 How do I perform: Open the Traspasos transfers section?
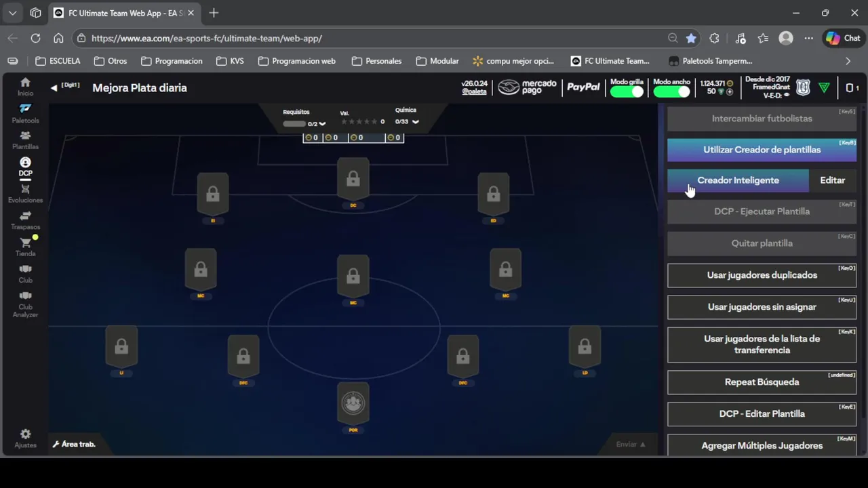[x=25, y=220]
